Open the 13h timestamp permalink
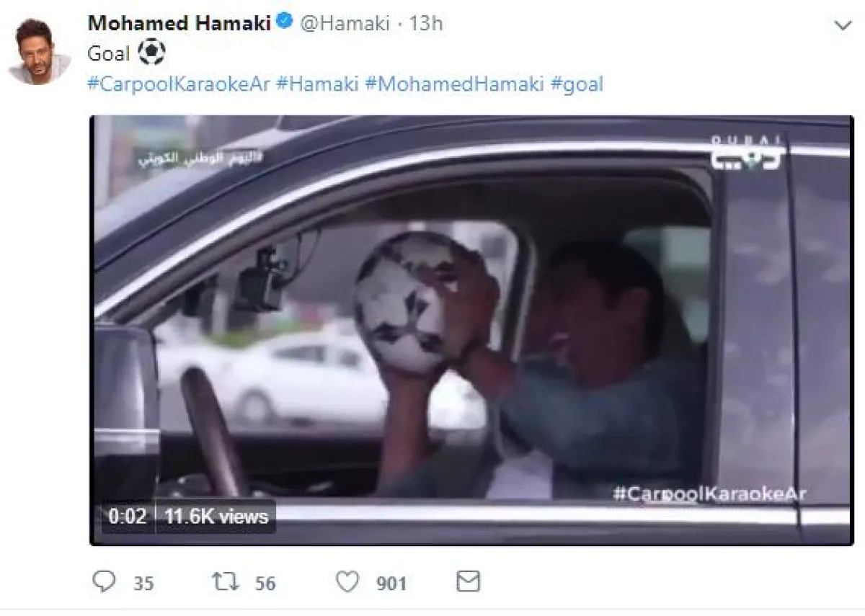The image size is (865, 616). pos(426,23)
